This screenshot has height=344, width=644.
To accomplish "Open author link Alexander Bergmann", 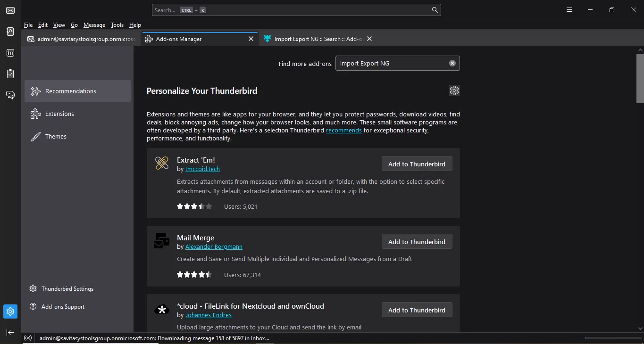I will (x=214, y=246).
